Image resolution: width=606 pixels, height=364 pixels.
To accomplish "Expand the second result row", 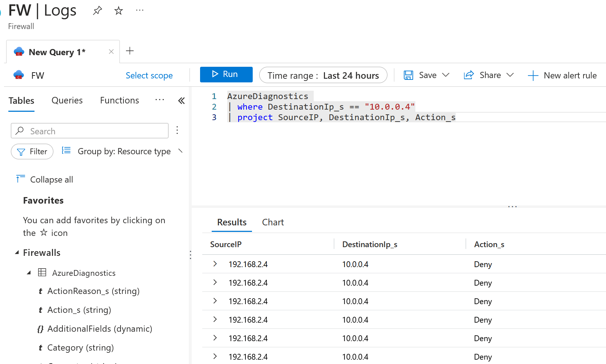I will point(215,282).
